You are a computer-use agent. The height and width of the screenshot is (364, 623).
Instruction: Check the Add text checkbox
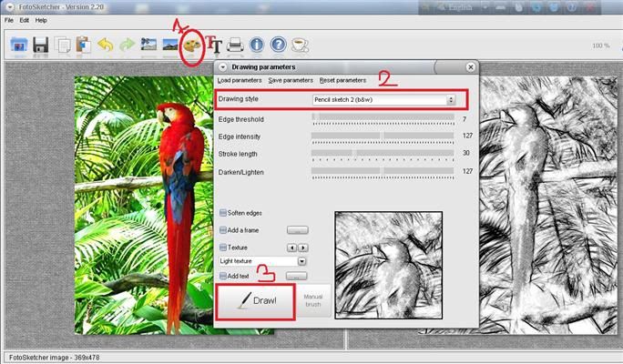click(223, 275)
